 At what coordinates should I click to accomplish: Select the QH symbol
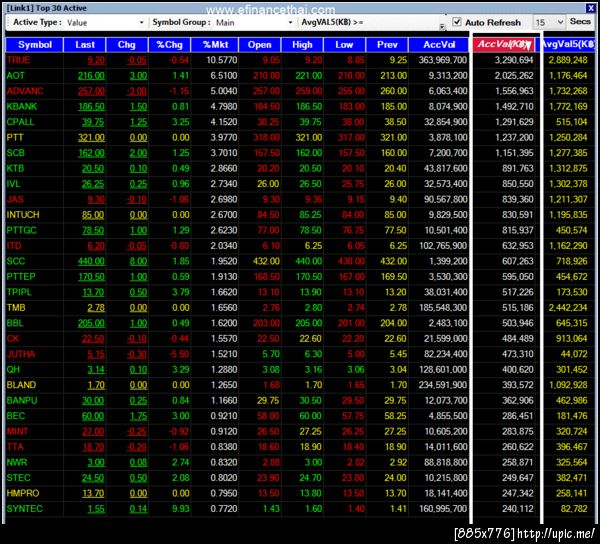(13, 370)
